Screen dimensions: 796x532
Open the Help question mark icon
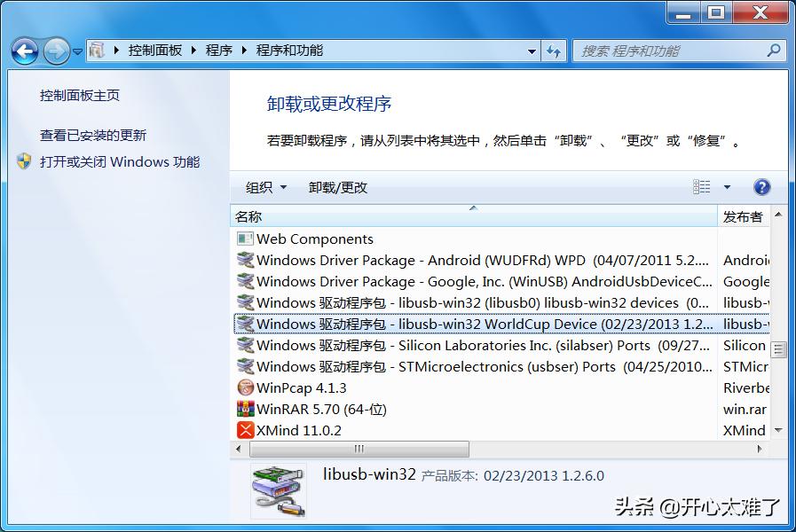pyautogui.click(x=761, y=187)
